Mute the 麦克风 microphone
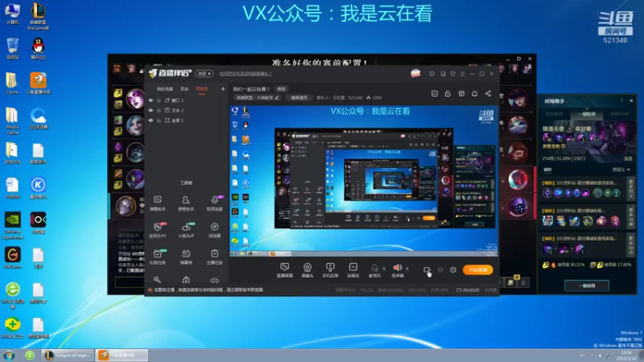The height and width of the screenshot is (362, 644). 374,270
